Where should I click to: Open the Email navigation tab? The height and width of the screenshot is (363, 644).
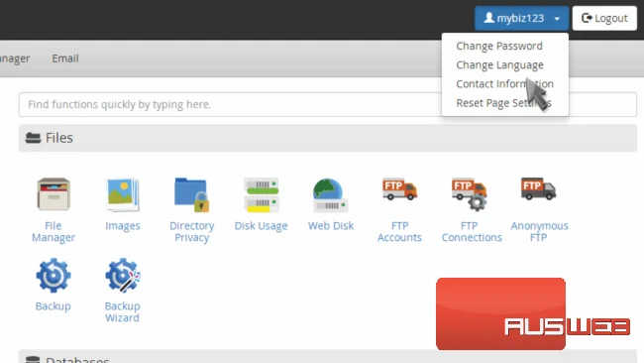65,59
